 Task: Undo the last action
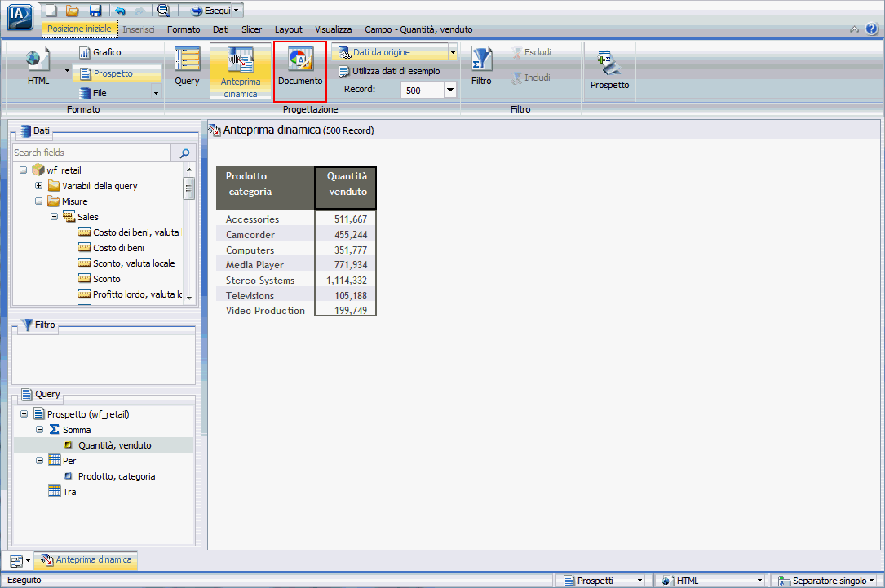(x=120, y=10)
